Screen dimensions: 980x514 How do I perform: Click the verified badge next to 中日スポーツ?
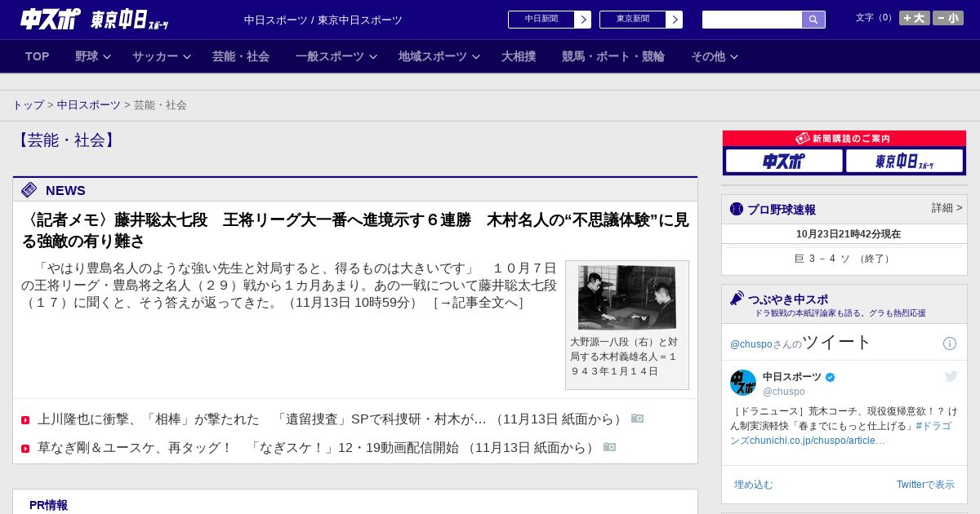[x=831, y=377]
